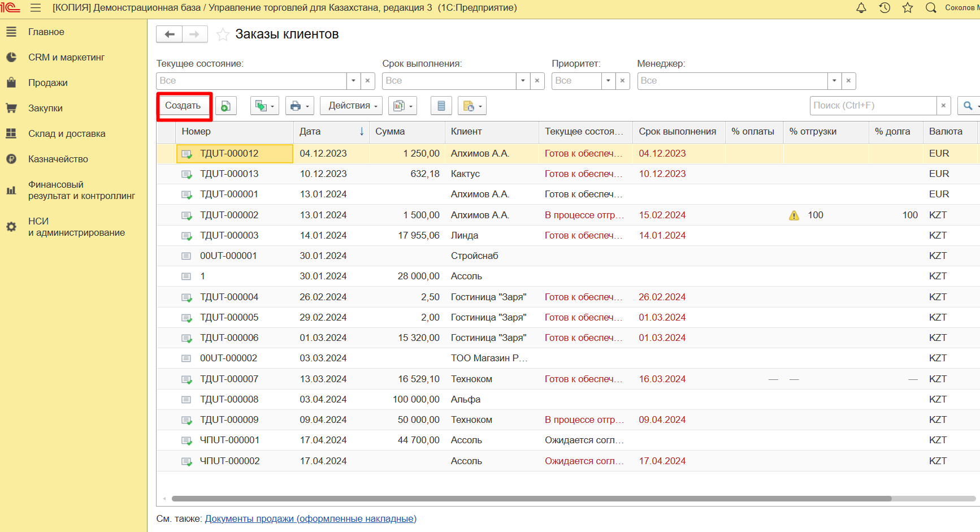Open the Действия dropdown menu
The image size is (980, 532).
pos(352,106)
